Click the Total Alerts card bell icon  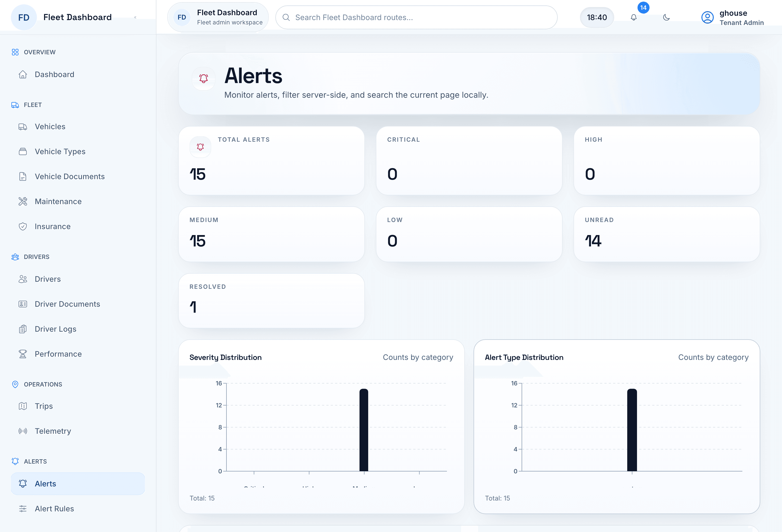pos(200,147)
